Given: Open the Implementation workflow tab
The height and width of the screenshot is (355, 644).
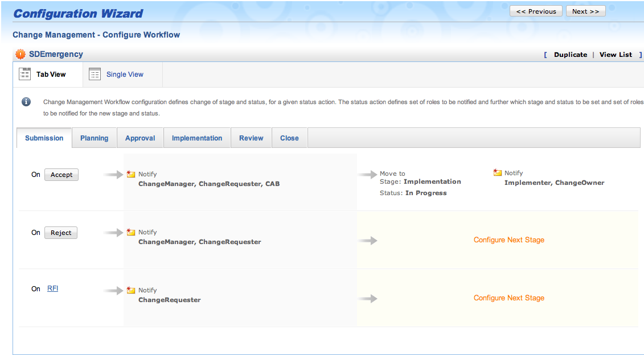Looking at the screenshot, I should [x=197, y=138].
